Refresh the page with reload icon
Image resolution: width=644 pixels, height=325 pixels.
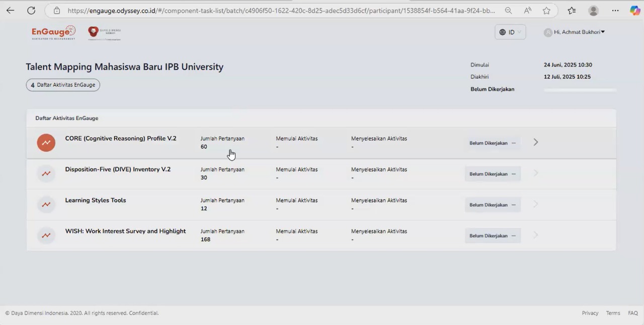[x=31, y=11]
